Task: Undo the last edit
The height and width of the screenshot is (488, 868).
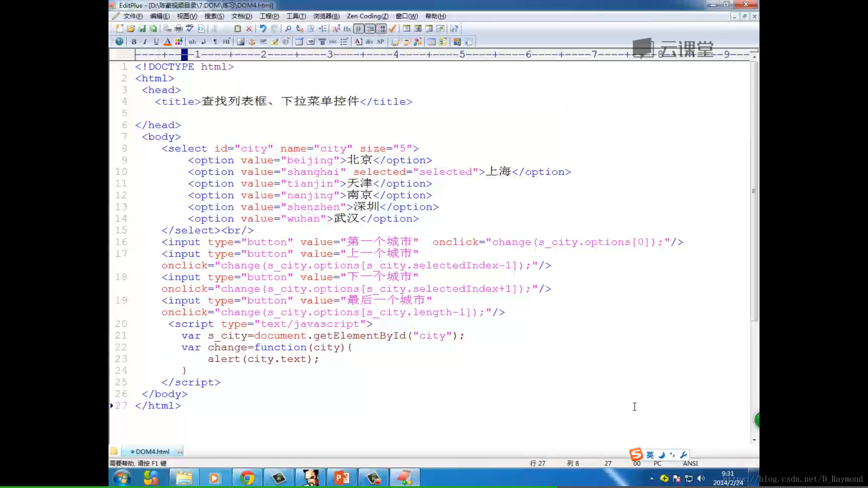Action: (x=263, y=28)
